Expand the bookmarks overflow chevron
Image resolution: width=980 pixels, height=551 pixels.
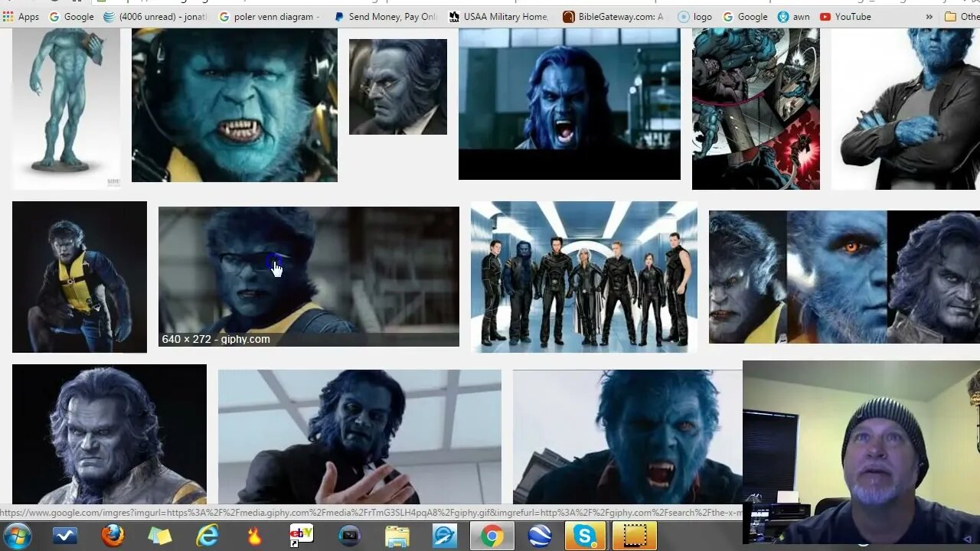pos(929,16)
